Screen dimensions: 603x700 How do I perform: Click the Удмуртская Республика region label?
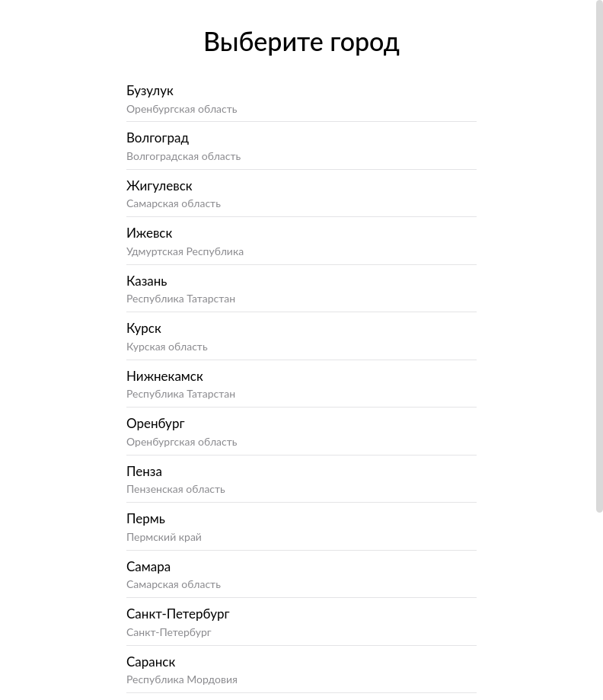pyautogui.click(x=185, y=251)
